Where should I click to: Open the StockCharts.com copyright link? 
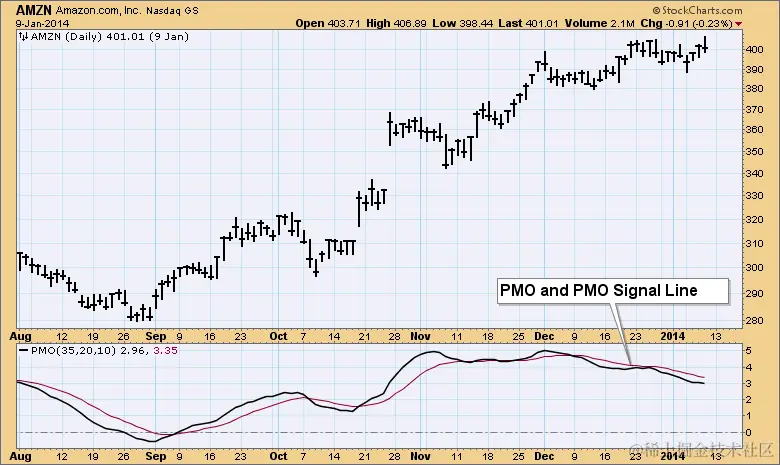[x=697, y=10]
